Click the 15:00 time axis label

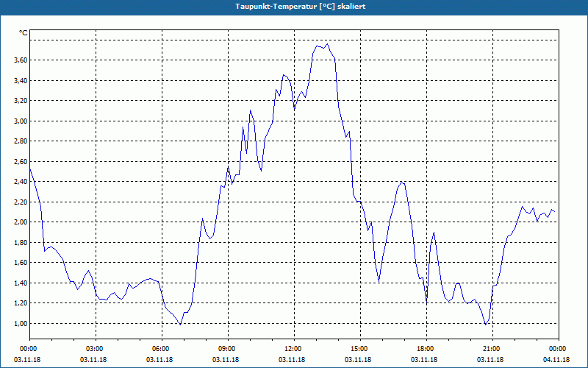coord(360,349)
